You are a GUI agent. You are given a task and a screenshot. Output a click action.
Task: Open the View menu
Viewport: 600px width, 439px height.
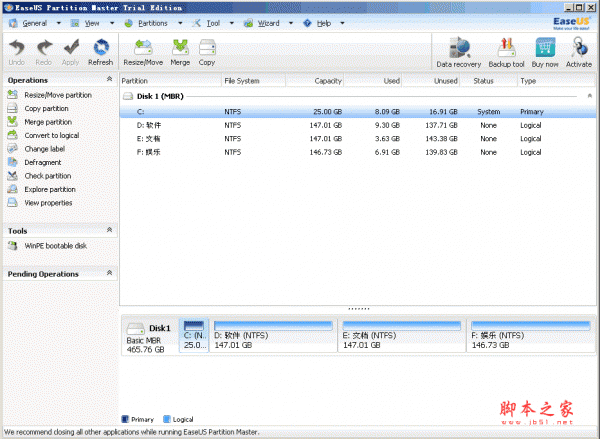[x=92, y=23]
